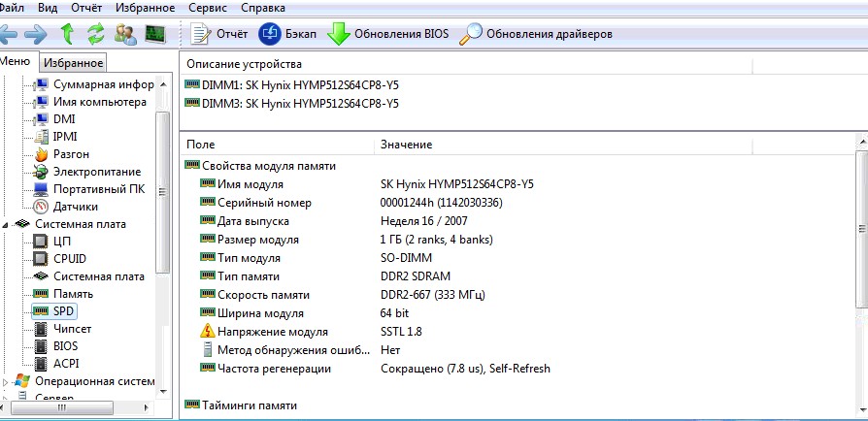
Task: Open Обновления драйверов in toolbar
Action: pyautogui.click(x=536, y=34)
